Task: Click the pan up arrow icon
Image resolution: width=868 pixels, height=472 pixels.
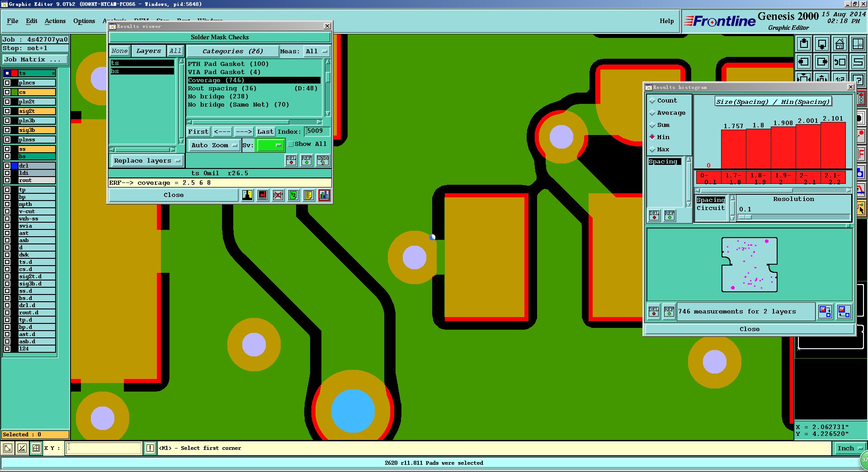Action: coord(804,44)
